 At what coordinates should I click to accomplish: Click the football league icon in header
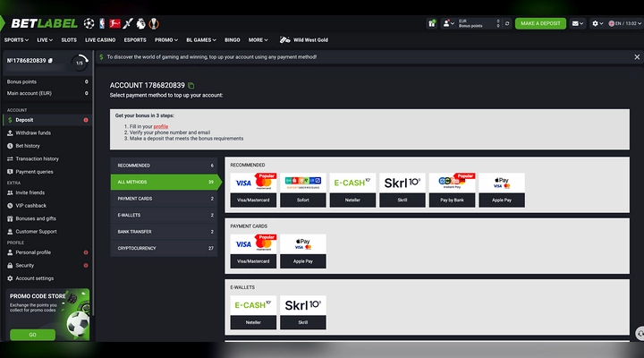(89, 23)
